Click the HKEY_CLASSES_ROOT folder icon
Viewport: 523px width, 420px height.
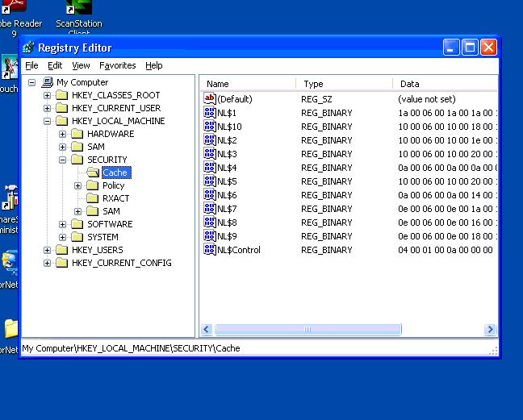coord(61,95)
